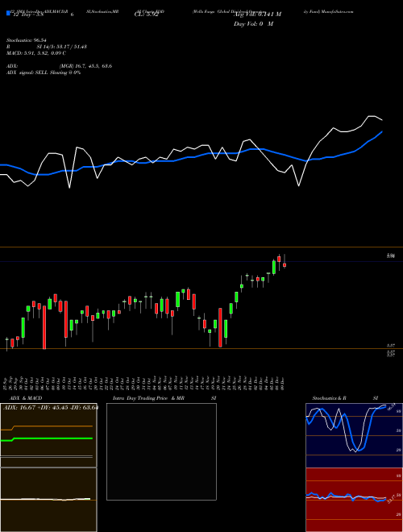Click the 'ADX signal: SELL Slowing @ 0%' text
Image resolution: width=403 pixels, height=532 pixels.
(x=44, y=73)
